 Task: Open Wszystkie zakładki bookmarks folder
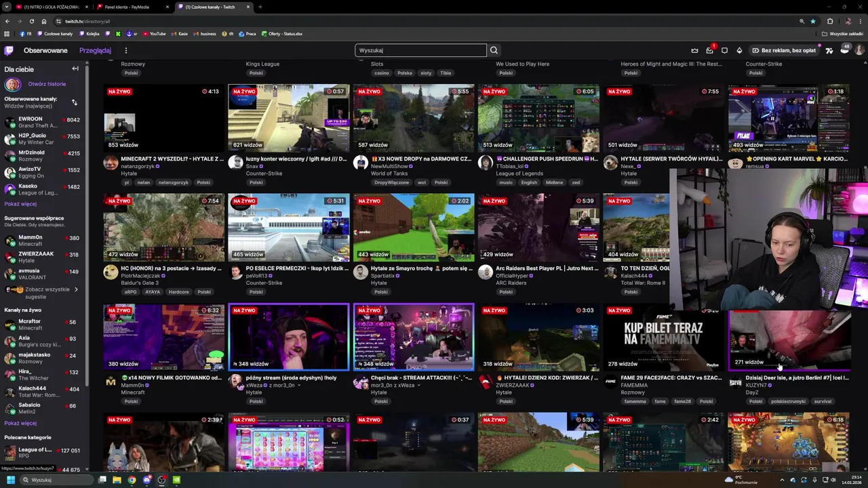[x=843, y=33]
